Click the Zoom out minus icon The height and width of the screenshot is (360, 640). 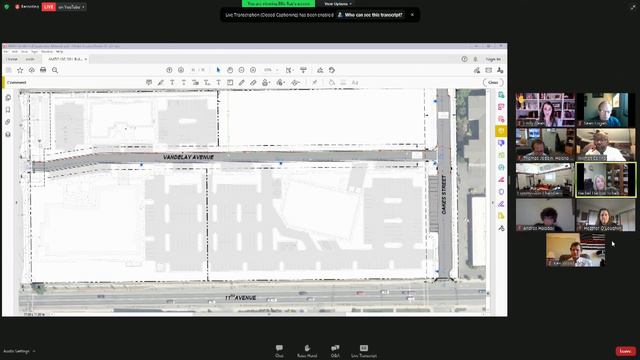(x=241, y=70)
